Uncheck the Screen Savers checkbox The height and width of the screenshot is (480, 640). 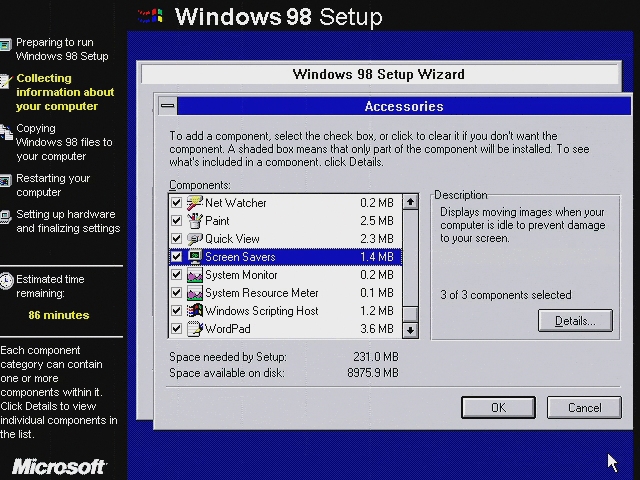point(176,257)
